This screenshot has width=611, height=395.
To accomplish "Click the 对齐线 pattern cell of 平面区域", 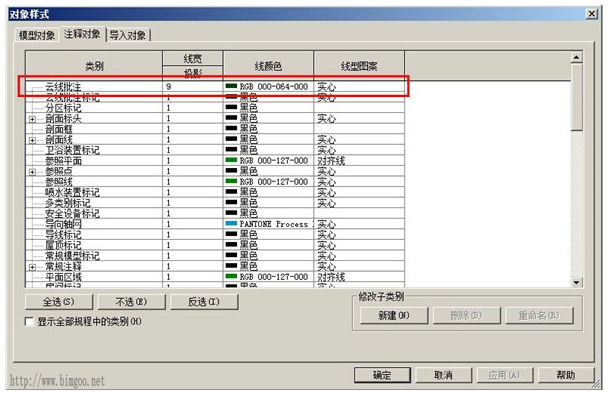I will tap(359, 277).
